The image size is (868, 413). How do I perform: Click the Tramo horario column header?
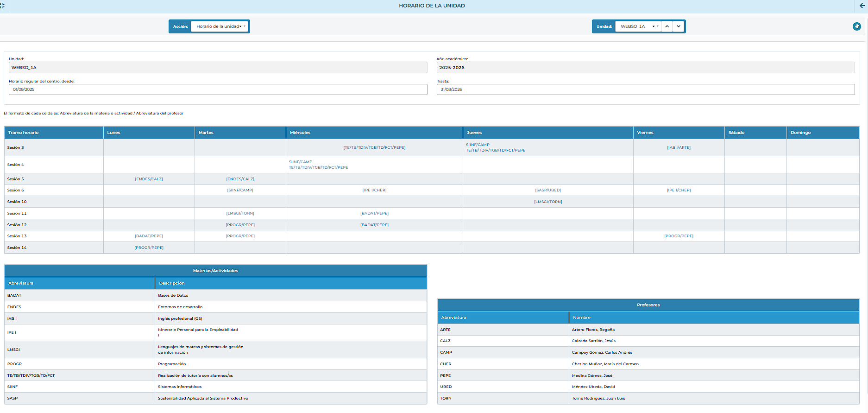(x=24, y=133)
